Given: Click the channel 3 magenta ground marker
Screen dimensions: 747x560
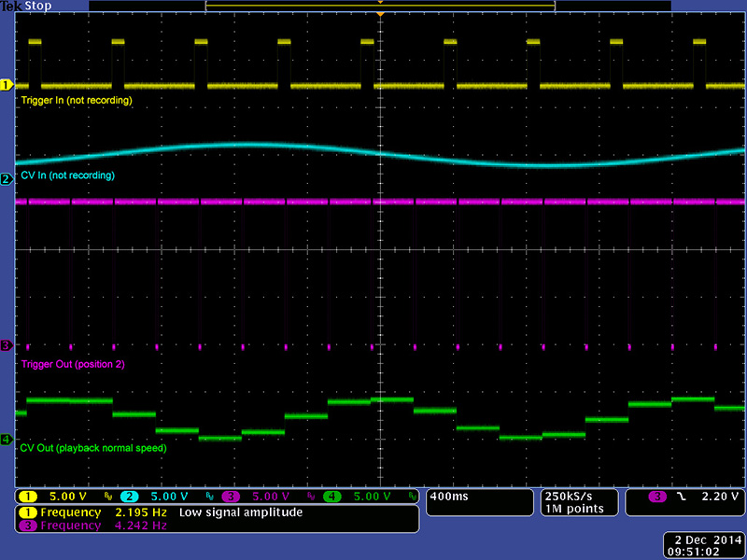Looking at the screenshot, I should [6, 345].
